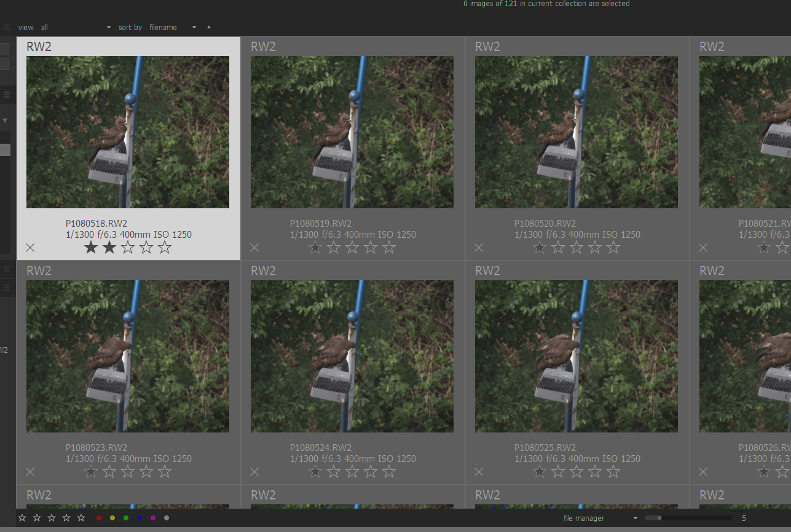This screenshot has width=791, height=532.
Task: Rate P1080523.RW2 one star
Action: point(91,472)
